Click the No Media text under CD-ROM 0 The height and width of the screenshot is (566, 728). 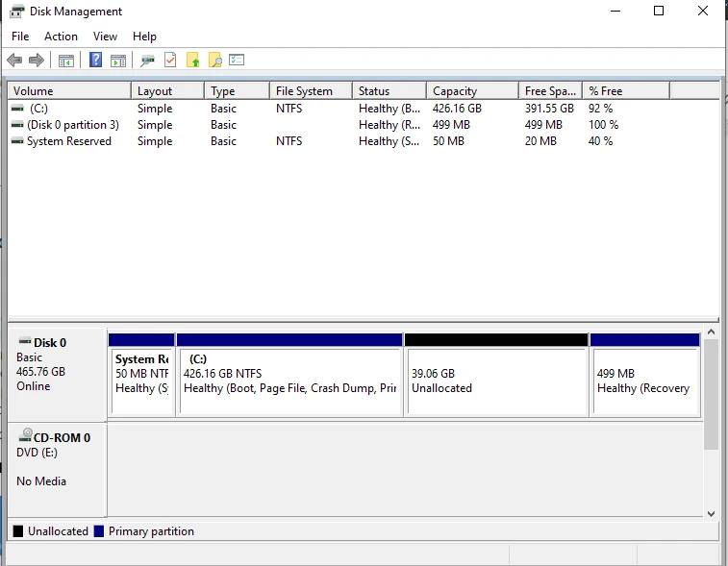(41, 481)
